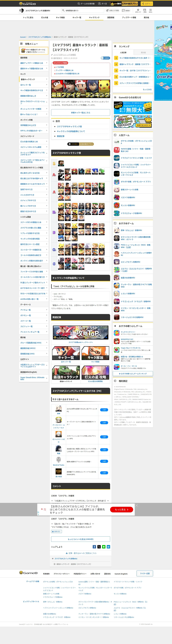Open rank 1 キャラ解放の効率的なやり方 article

pos(133,58)
